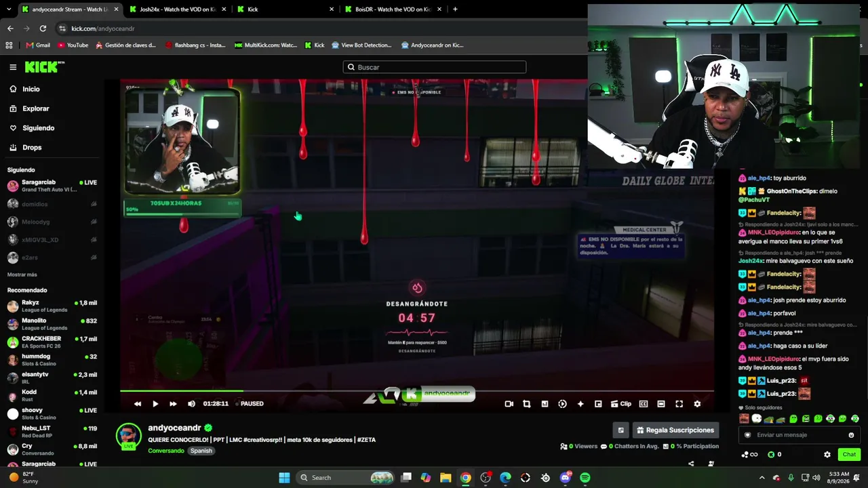This screenshot has height=488, width=868.
Task: Click Regala Suscripciones button
Action: pos(675,430)
